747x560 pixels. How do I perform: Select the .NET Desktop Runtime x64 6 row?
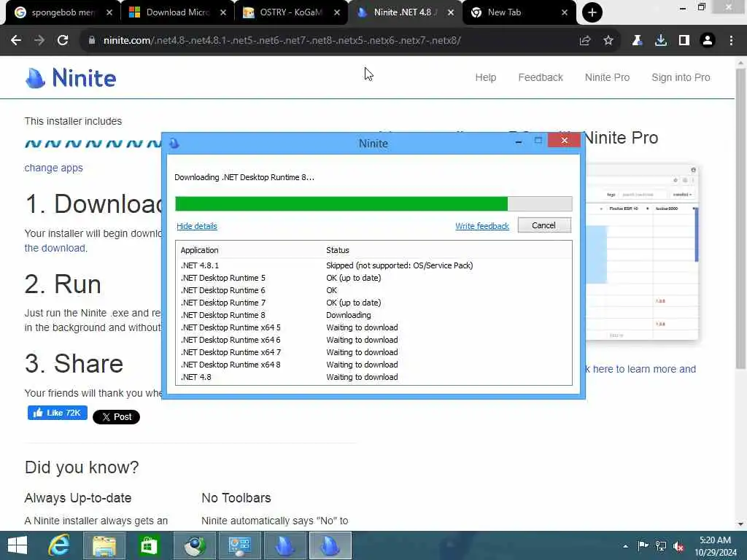click(x=373, y=340)
